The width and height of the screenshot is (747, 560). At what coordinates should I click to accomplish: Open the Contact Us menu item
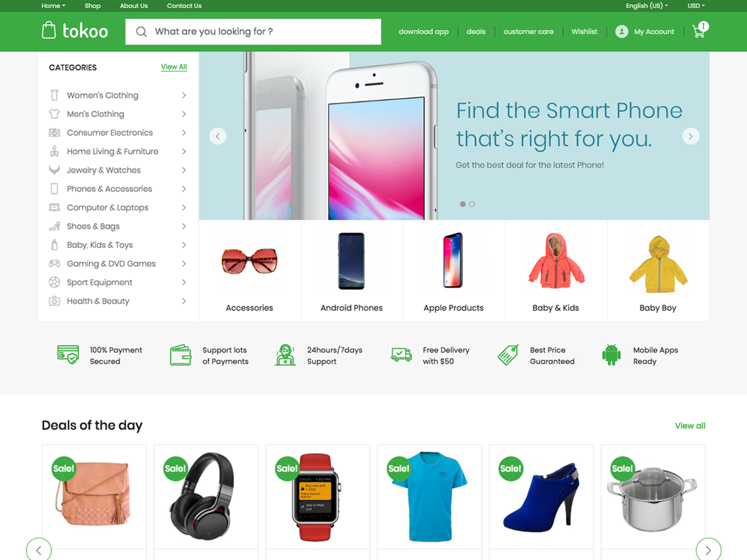pos(184,6)
